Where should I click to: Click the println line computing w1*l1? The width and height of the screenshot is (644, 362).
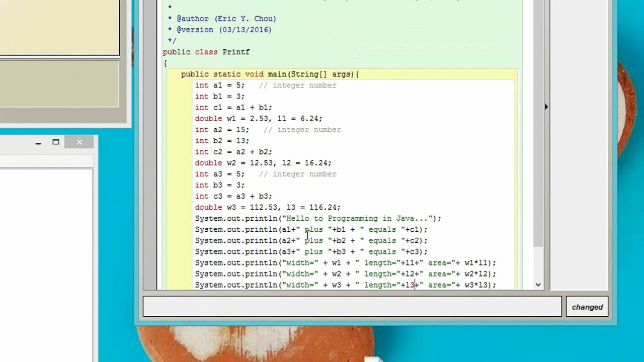click(346, 262)
